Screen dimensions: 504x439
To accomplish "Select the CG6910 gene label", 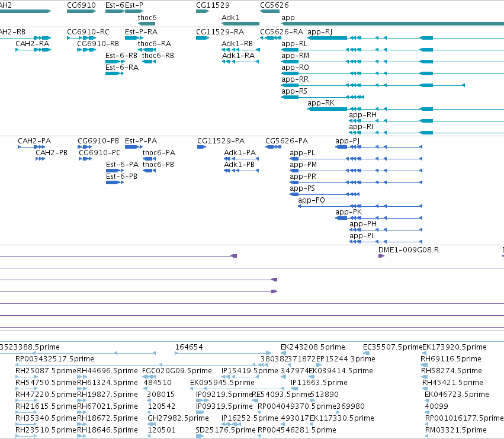I will tap(81, 5).
